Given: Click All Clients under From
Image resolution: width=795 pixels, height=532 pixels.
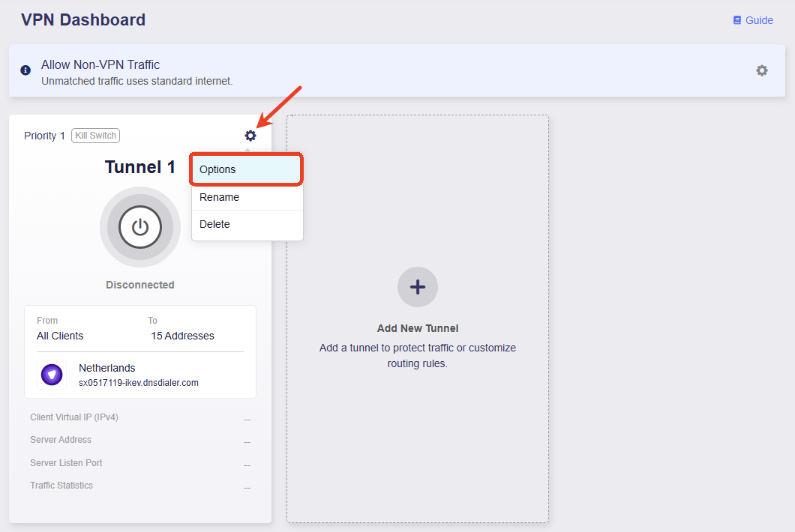Looking at the screenshot, I should pyautogui.click(x=60, y=336).
